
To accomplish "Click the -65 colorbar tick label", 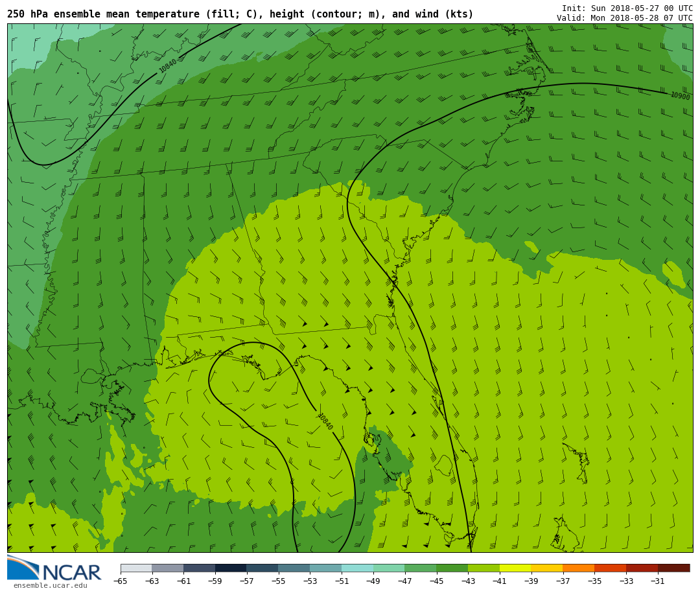I will 120,581.
